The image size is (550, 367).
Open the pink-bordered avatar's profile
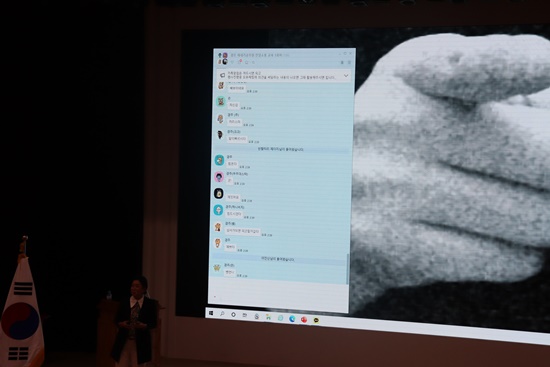point(219,177)
